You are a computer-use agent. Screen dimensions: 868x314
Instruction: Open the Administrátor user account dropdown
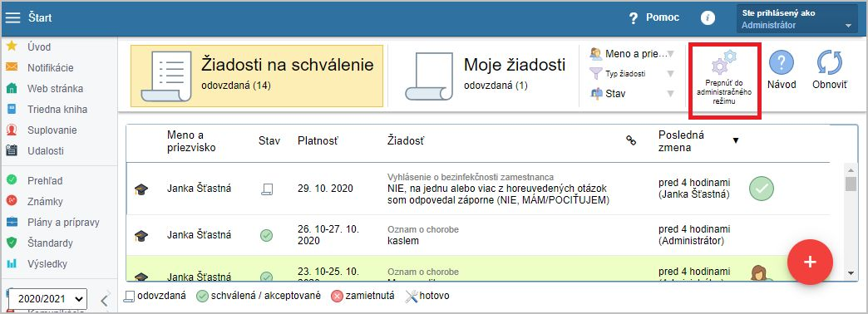click(796, 19)
